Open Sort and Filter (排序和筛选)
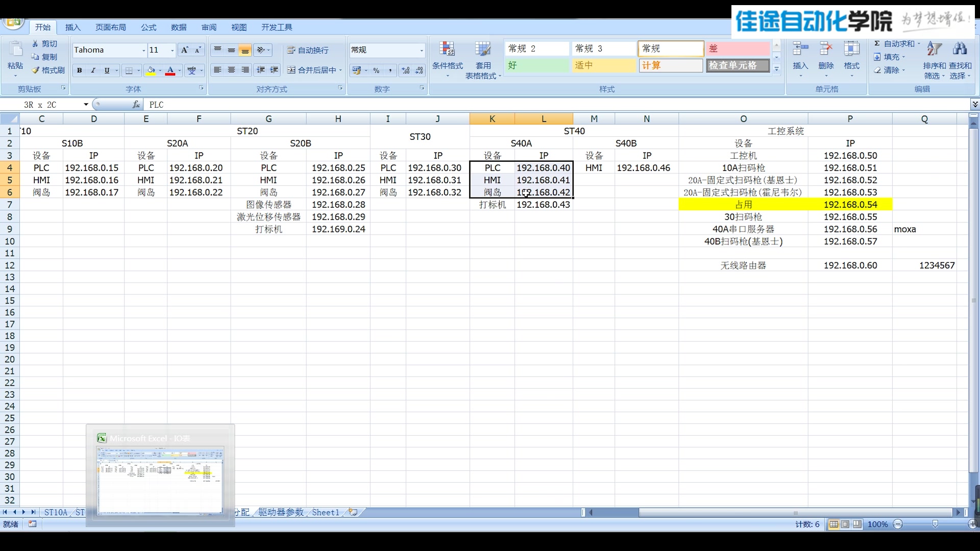Image resolution: width=980 pixels, height=551 pixels. point(934,60)
